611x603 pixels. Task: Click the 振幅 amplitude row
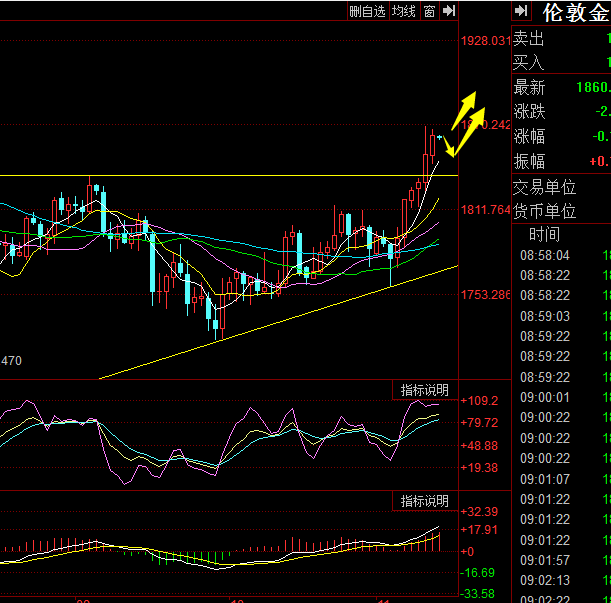pyautogui.click(x=529, y=161)
